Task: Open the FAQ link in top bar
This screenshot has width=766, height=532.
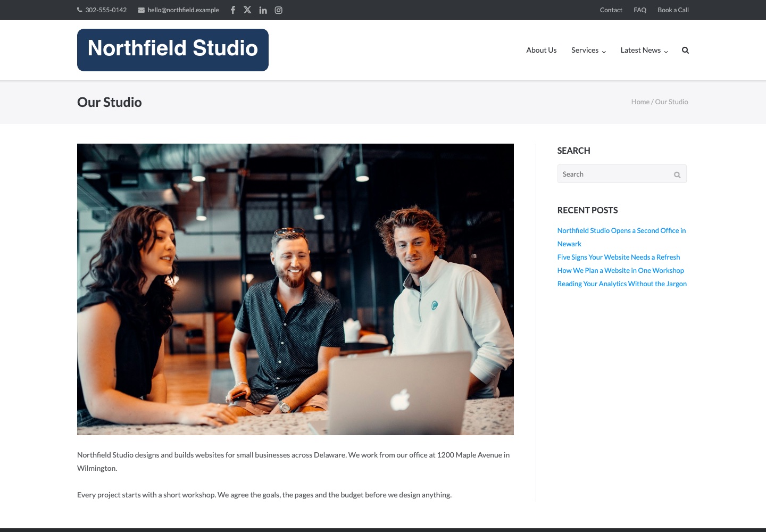Action: tap(640, 10)
